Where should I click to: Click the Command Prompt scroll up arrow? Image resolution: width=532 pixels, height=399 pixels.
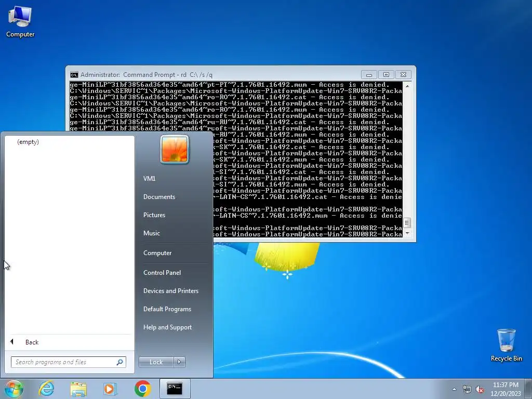pos(407,86)
